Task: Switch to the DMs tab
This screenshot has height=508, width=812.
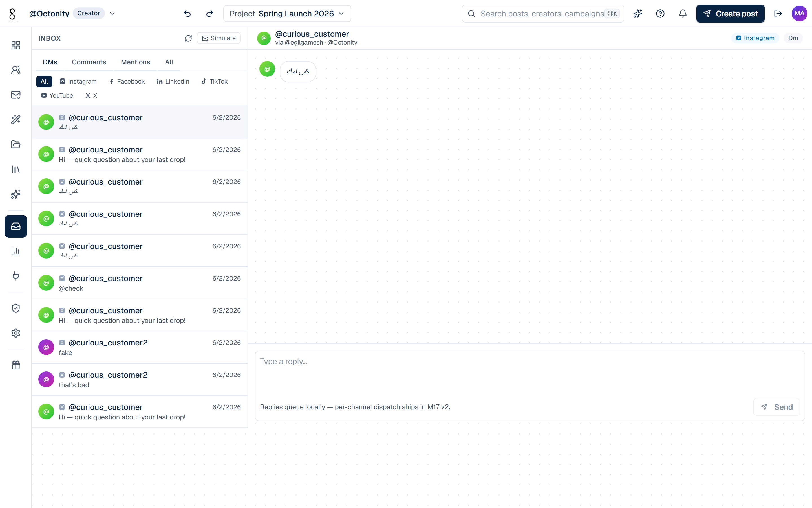Action: coord(50,62)
